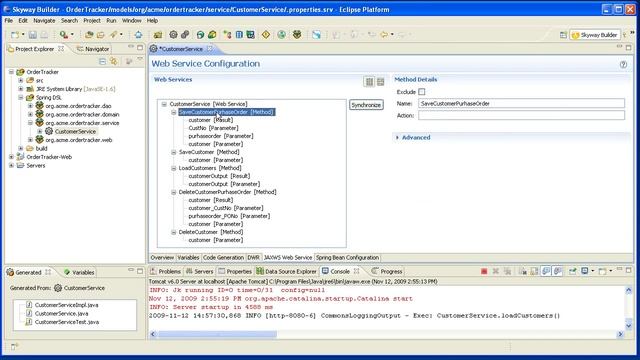Switch to the Navigator tab
The height and width of the screenshot is (360, 640).
[93, 49]
